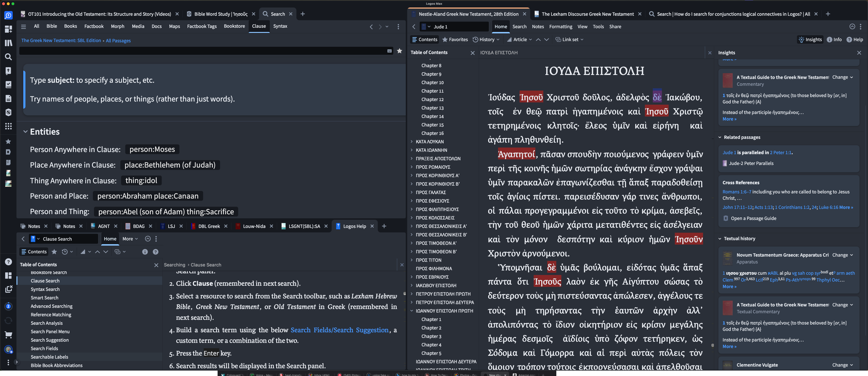Collapse the Entities section

coord(25,132)
